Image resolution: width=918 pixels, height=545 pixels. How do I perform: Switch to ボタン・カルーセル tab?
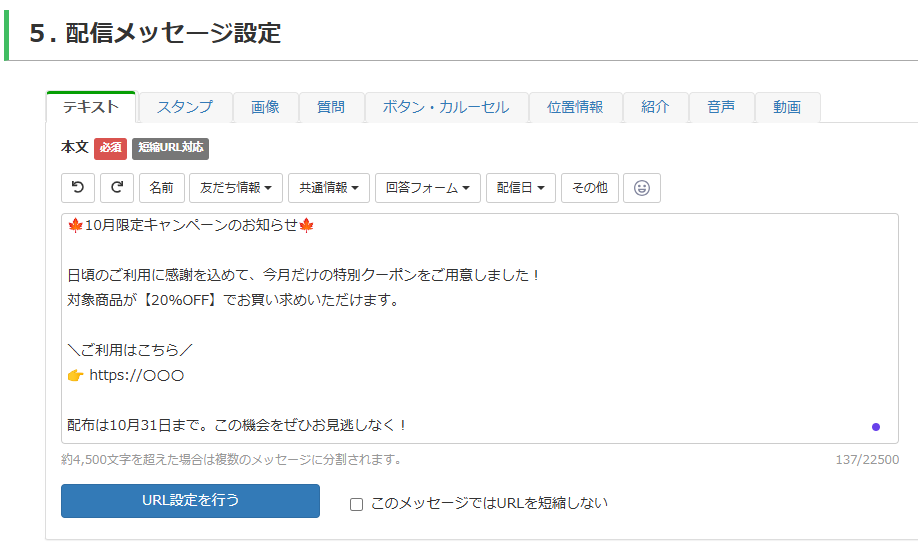click(x=446, y=107)
